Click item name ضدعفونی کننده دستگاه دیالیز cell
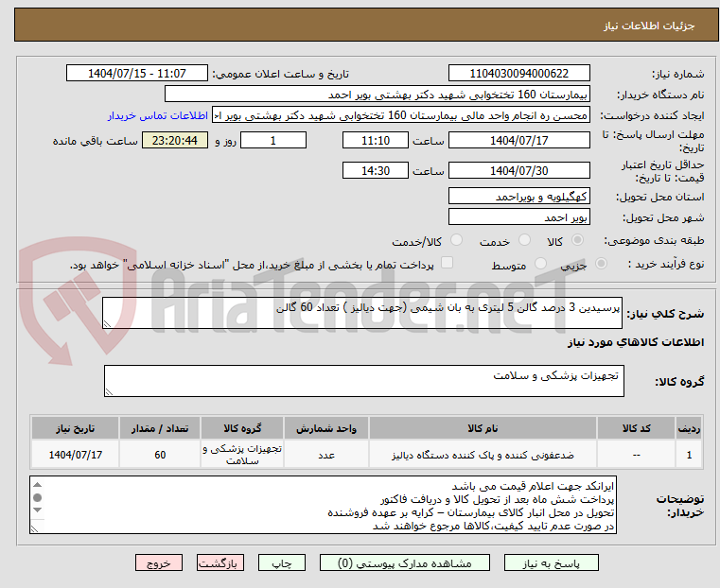Viewport: 720px width, 588px height. click(x=483, y=455)
